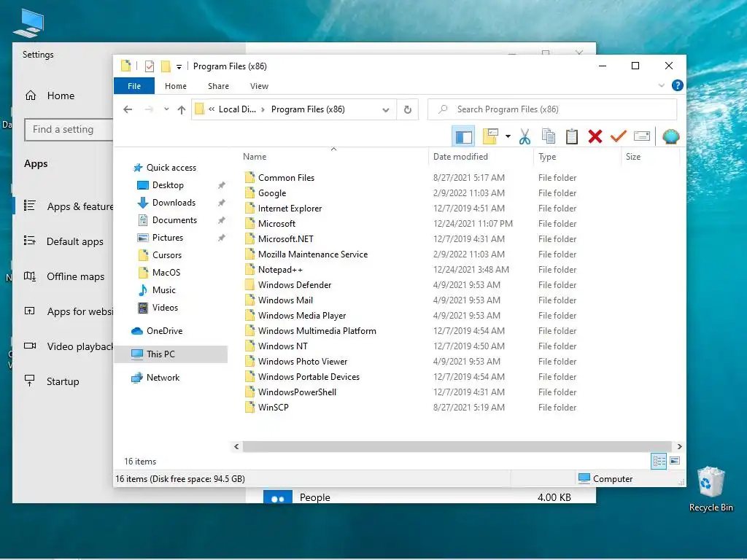Click the Search Program Files (x86) field
The image size is (747, 560).
pyautogui.click(x=552, y=109)
